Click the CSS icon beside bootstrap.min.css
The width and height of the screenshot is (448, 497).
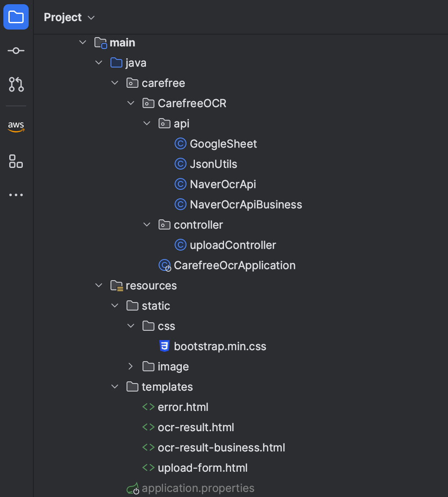click(x=164, y=346)
